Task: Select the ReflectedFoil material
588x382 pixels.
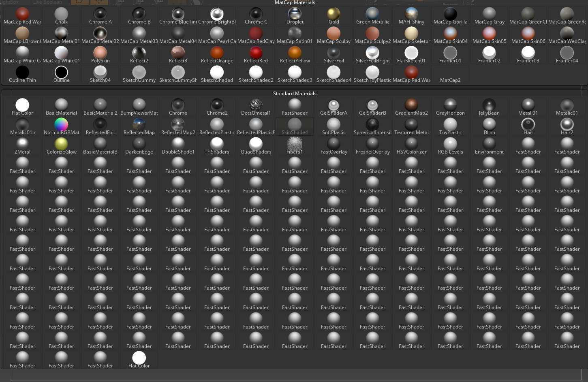Action: point(100,126)
